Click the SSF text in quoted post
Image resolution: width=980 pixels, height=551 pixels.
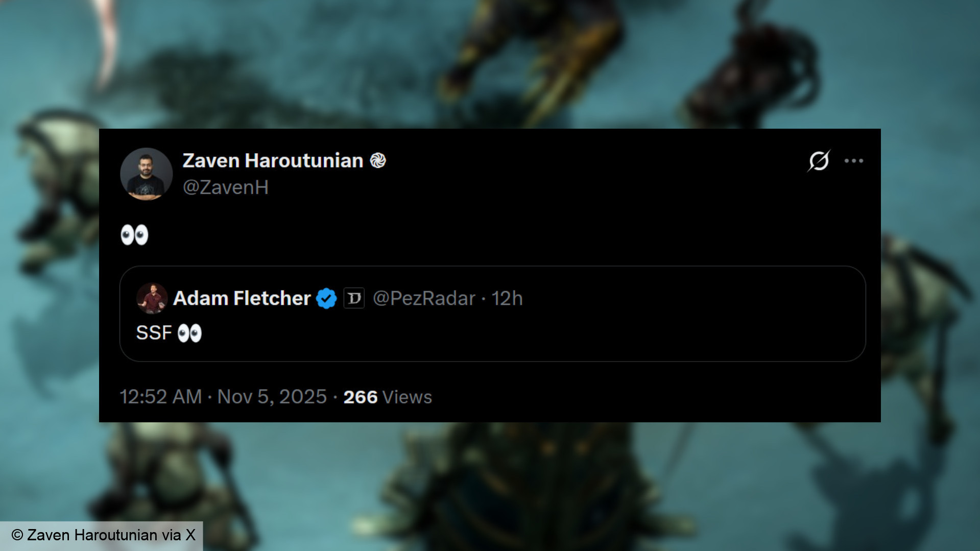click(154, 333)
